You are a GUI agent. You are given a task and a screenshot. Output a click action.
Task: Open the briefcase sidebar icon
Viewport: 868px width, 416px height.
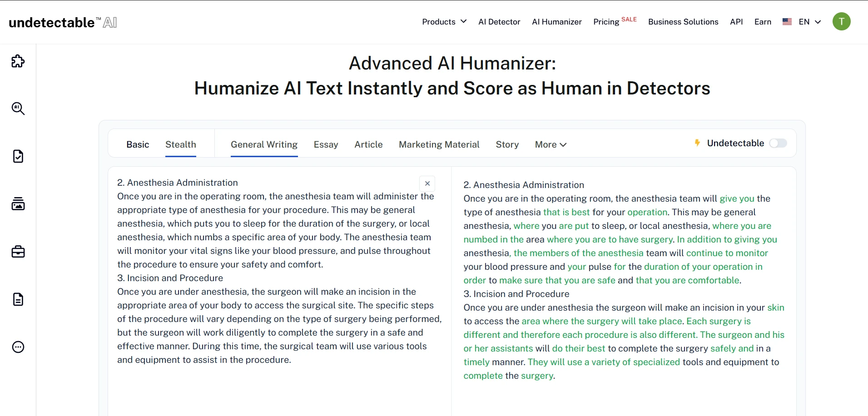[18, 252]
